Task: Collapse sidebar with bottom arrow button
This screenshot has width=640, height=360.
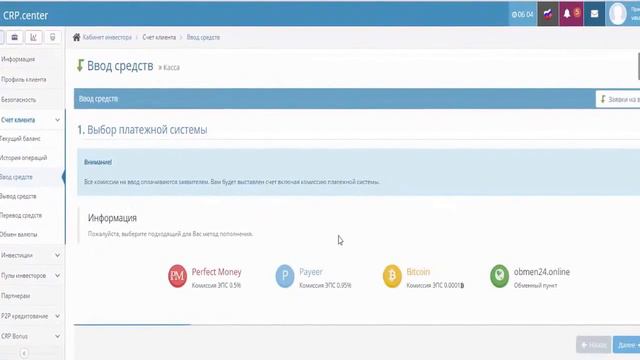Action: click(24, 353)
